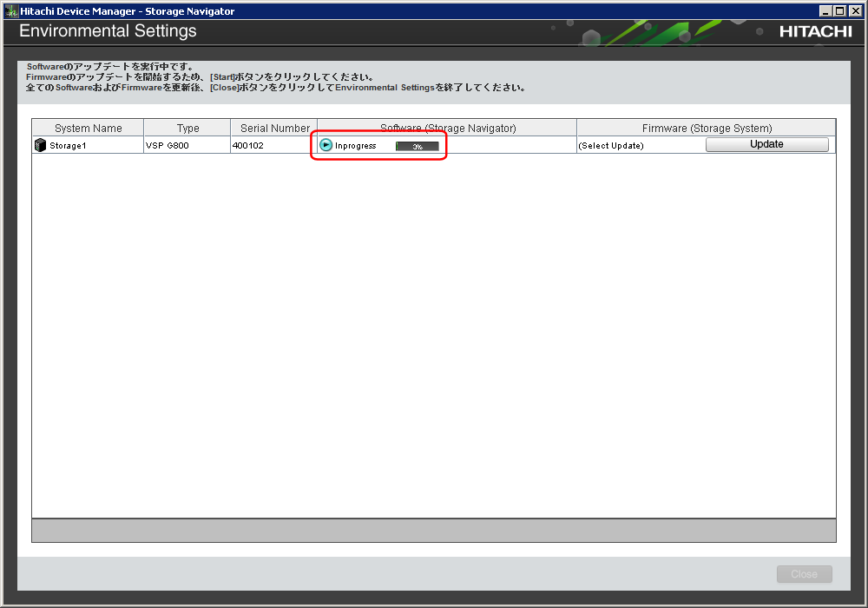Click the Firmware (Storage System) column header
This screenshot has height=608, width=868.
707,128
